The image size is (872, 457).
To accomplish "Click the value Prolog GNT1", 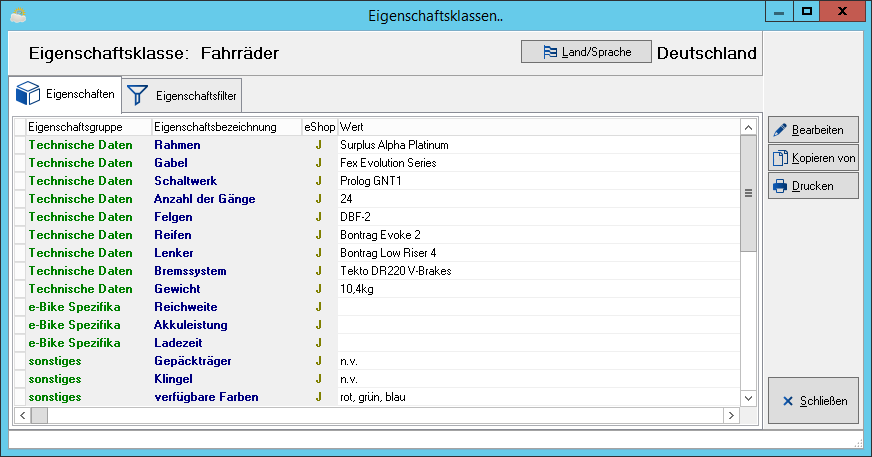I will pyautogui.click(x=370, y=181).
